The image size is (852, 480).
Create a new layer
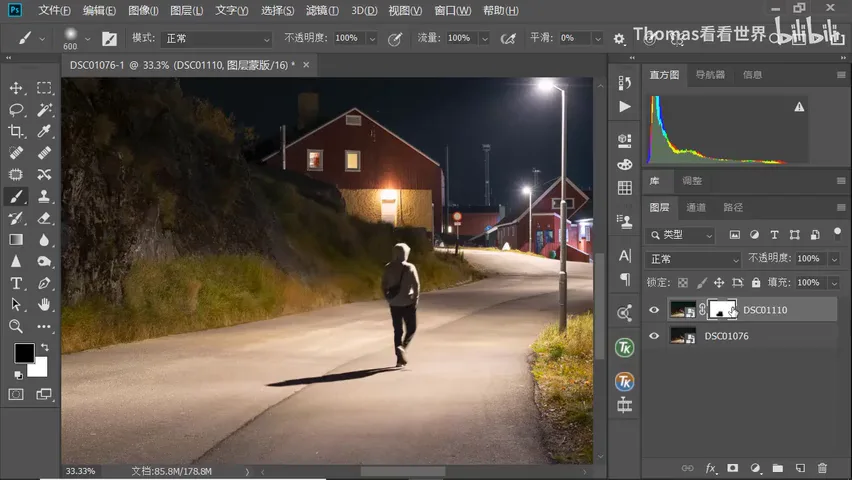(x=800, y=468)
